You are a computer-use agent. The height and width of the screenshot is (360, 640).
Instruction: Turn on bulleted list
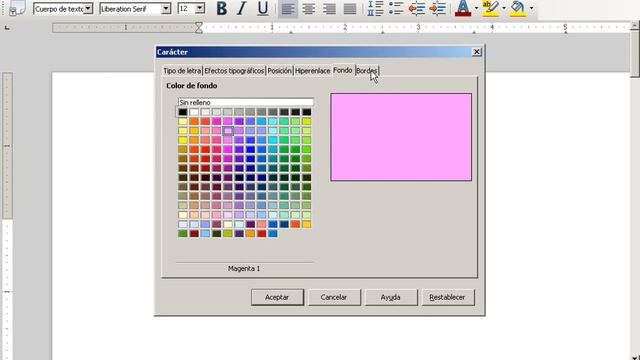(396, 8)
